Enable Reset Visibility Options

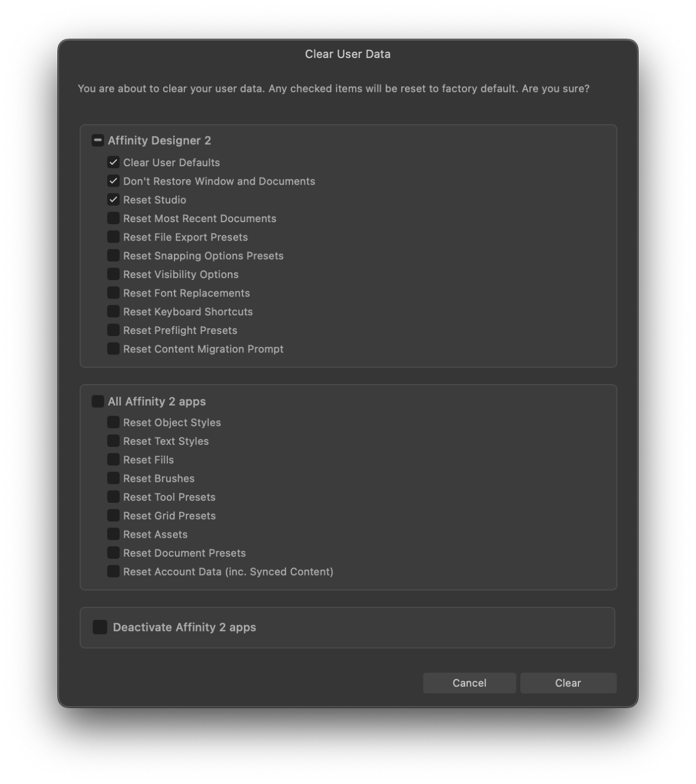coord(113,274)
